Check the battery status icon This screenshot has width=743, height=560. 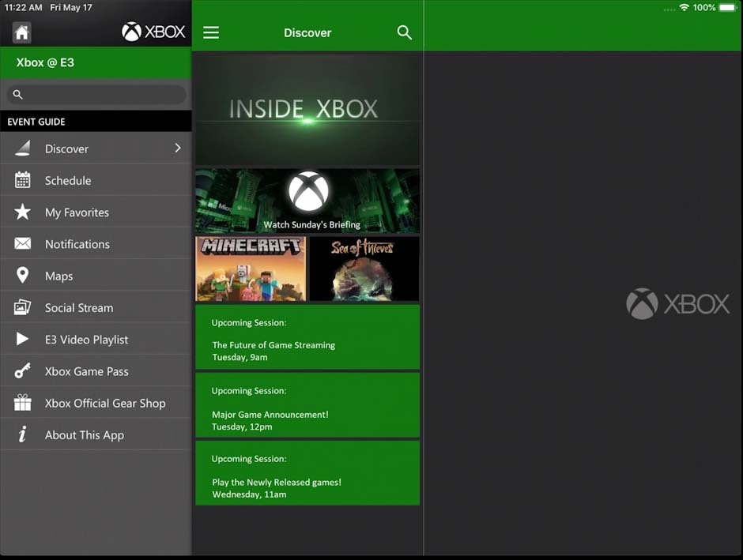click(x=728, y=8)
